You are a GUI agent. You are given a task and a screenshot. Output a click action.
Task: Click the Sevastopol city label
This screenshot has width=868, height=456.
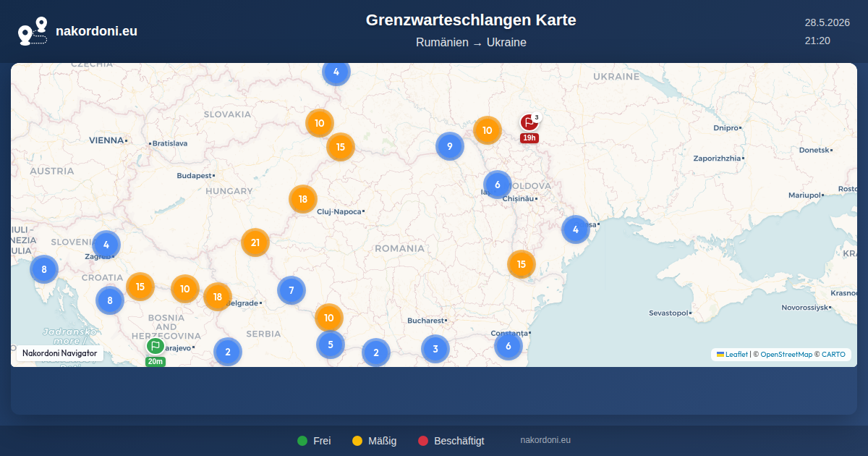(x=668, y=313)
